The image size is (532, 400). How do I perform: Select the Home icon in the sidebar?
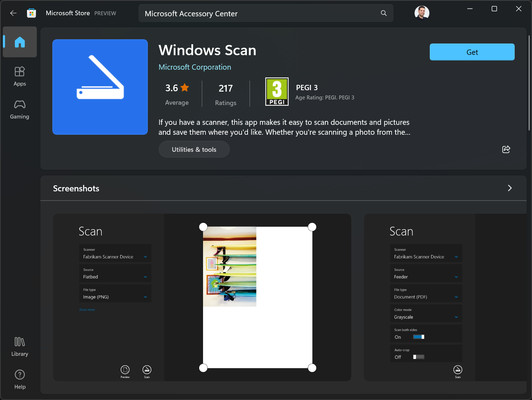19,42
